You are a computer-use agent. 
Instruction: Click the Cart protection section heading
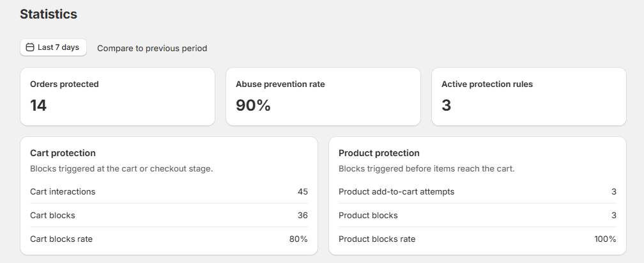pos(63,153)
